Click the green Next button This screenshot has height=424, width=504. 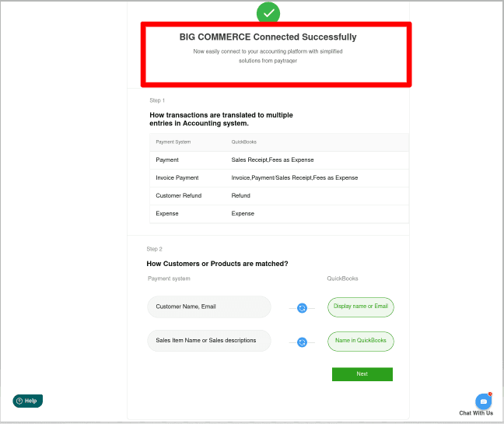tap(362, 374)
